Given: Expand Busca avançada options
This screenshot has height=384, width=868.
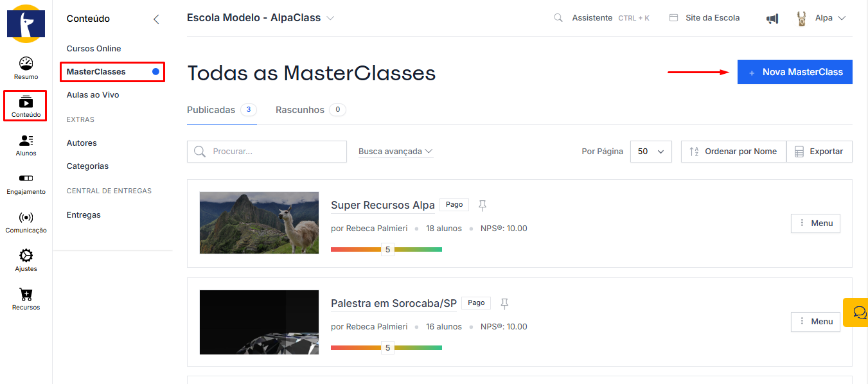Looking at the screenshot, I should point(395,152).
